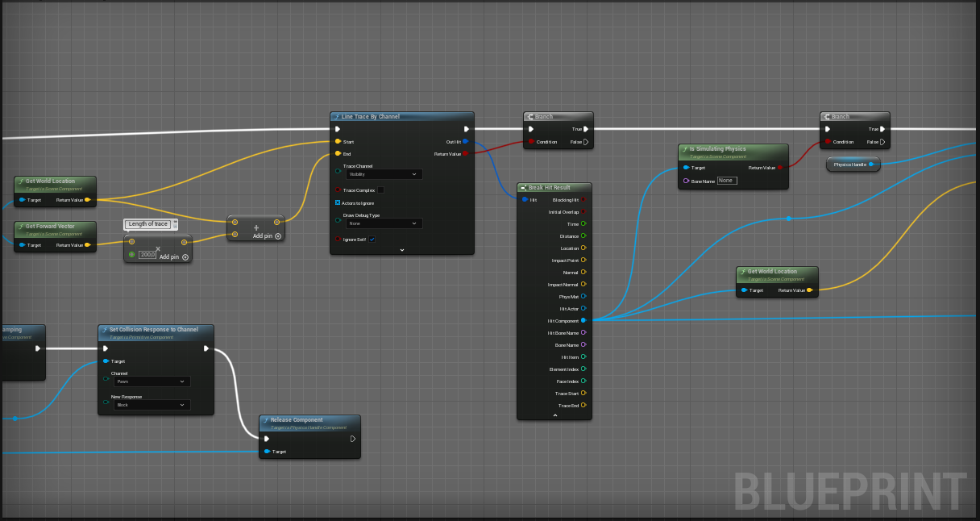Click execution output pin of Release Component
The width and height of the screenshot is (980, 521).
(353, 439)
